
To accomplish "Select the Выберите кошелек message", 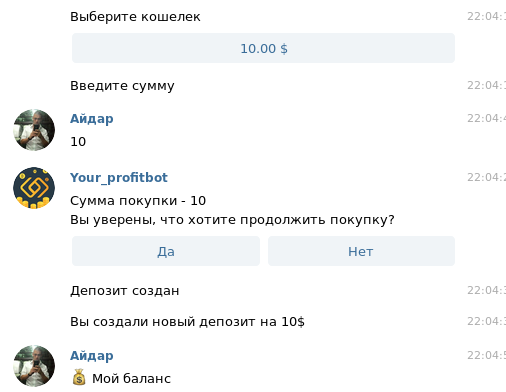I will point(135,16).
